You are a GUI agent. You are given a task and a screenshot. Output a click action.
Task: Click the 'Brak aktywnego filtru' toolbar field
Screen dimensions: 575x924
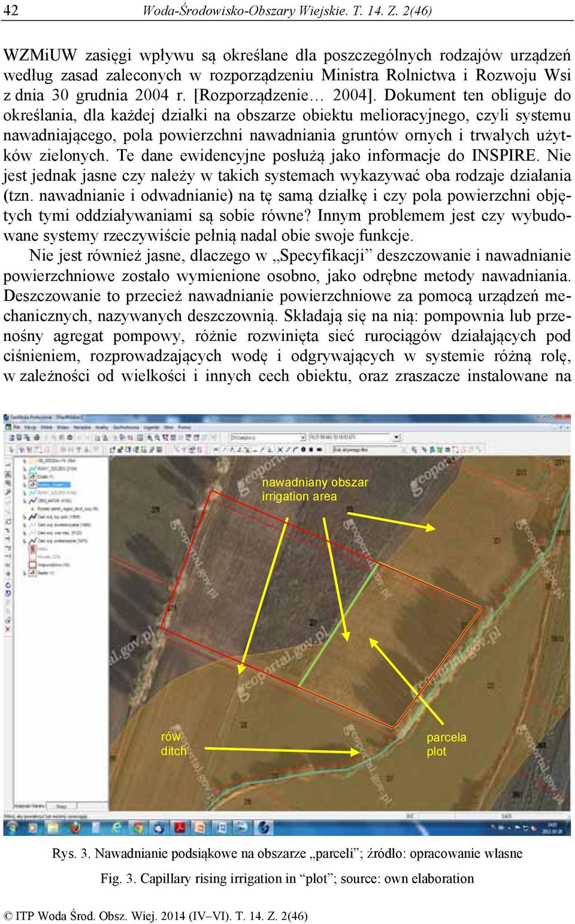(365, 449)
